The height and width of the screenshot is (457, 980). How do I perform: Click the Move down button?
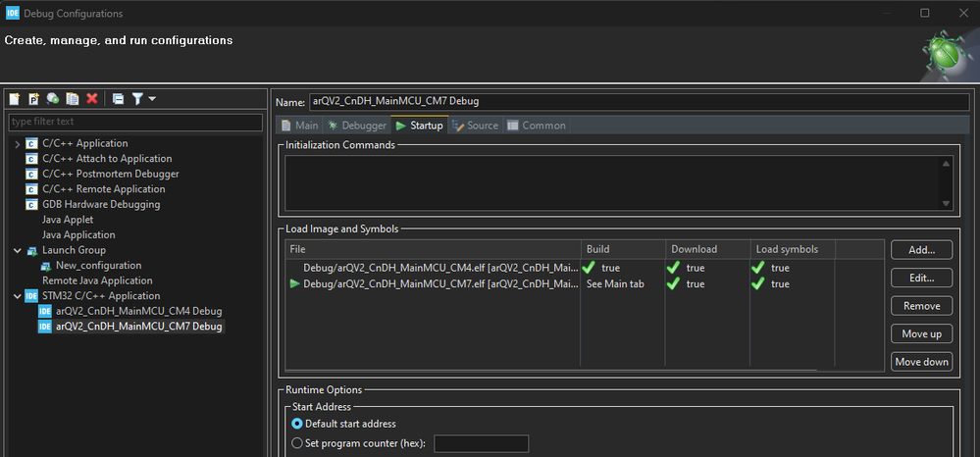click(x=921, y=361)
